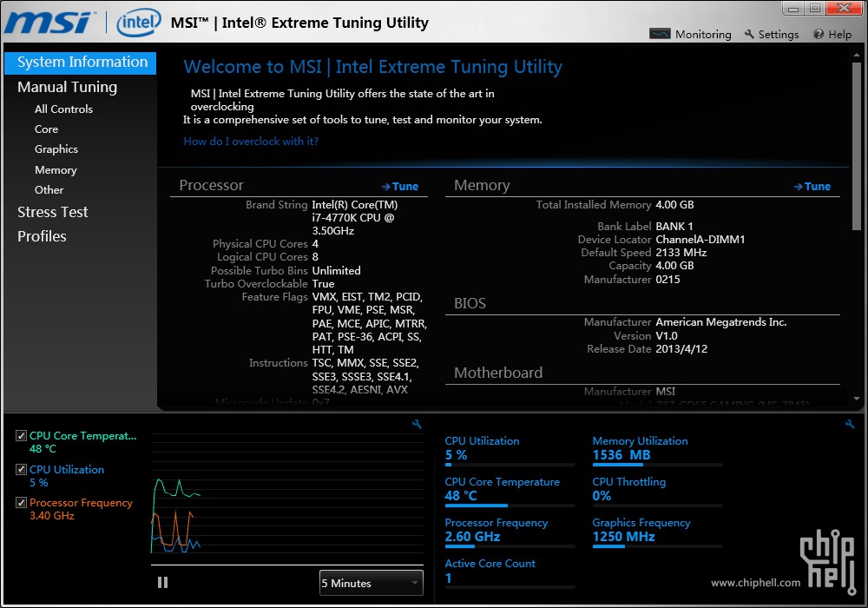This screenshot has width=868, height=608.
Task: Click the Motherboard section heading
Action: [x=498, y=373]
